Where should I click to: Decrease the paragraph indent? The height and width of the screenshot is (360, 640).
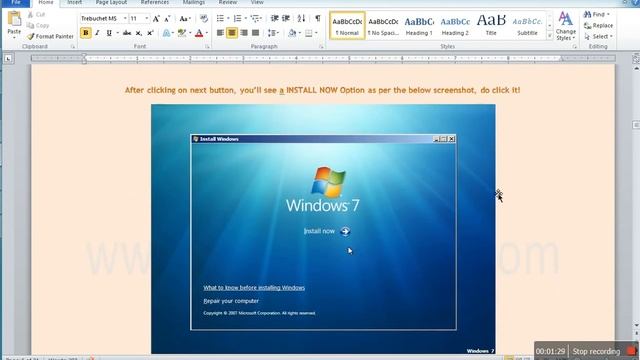(x=275, y=18)
